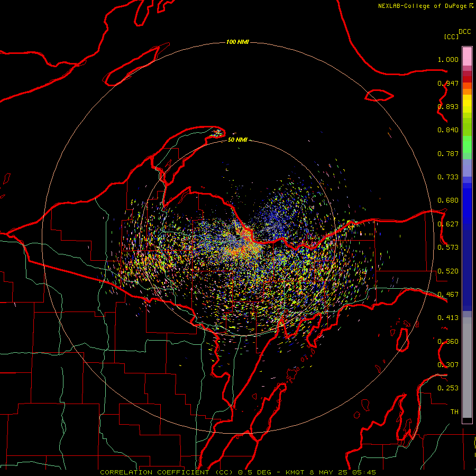Click the KMQT station identifier in the caption
Image resolution: width=476 pixels, height=476 pixels.
coord(295,472)
